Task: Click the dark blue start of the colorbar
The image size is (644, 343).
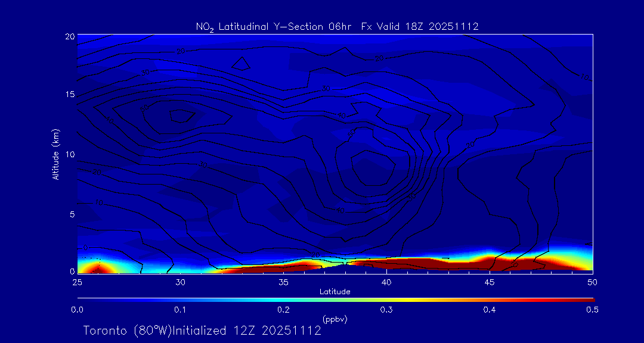Action: tap(81, 298)
